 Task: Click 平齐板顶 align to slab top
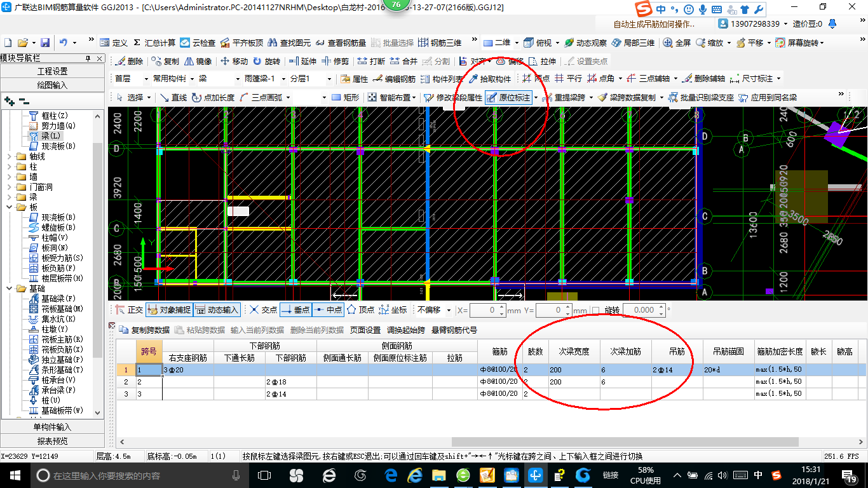coord(241,43)
